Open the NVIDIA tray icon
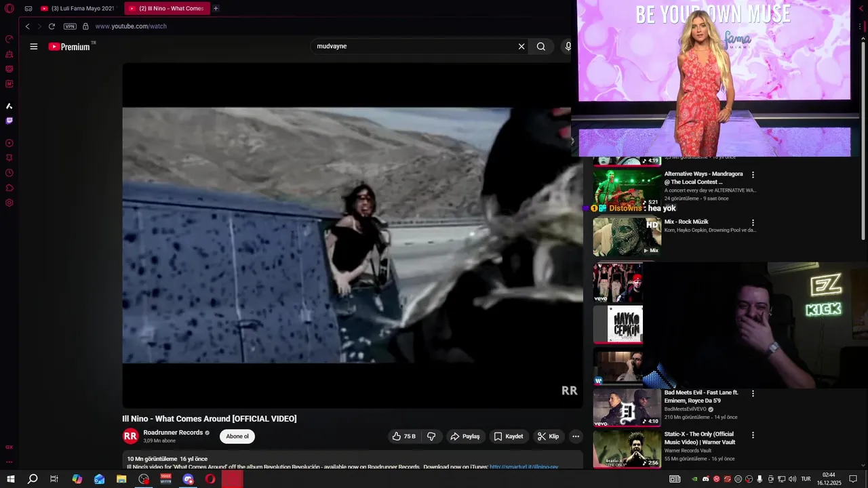This screenshot has height=488, width=868. [694, 479]
